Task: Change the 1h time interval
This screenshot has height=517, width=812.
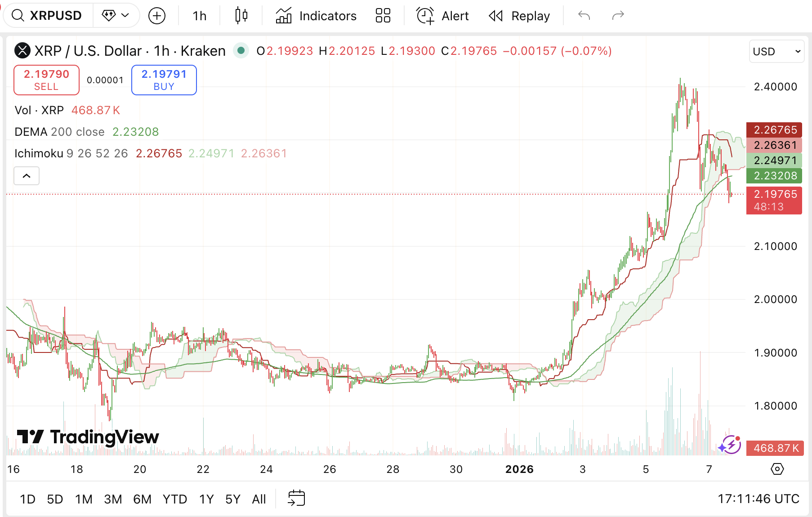Action: coord(199,16)
